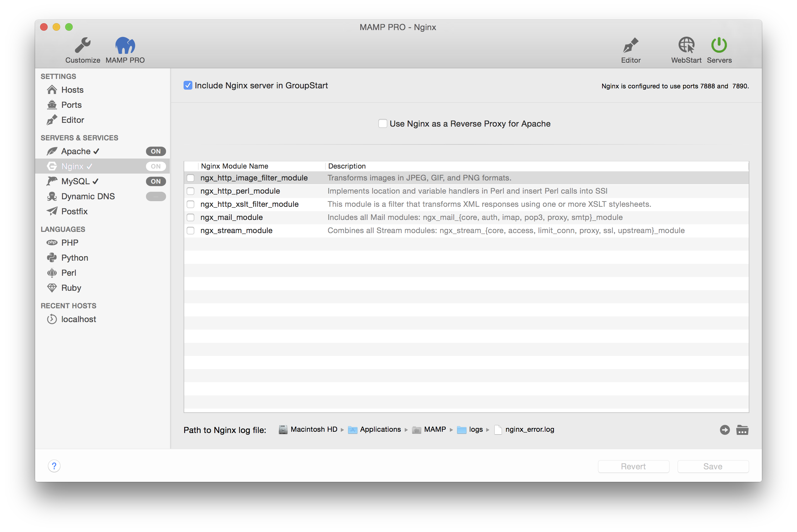
Task: Open PHP language settings
Action: click(x=70, y=243)
